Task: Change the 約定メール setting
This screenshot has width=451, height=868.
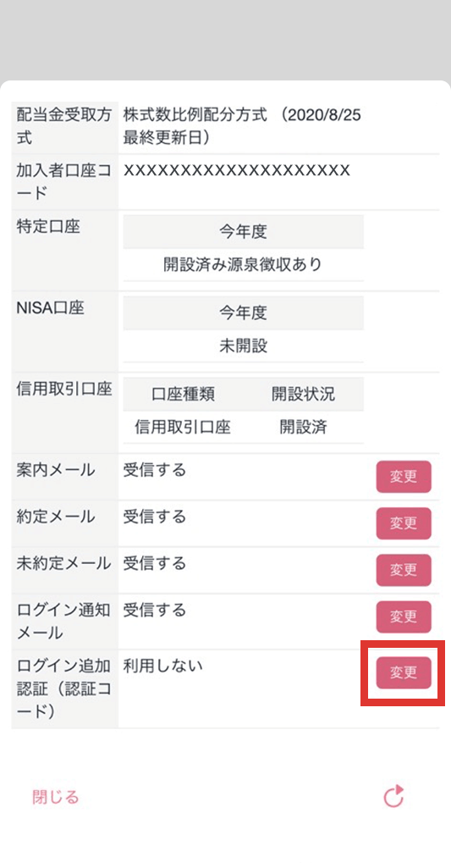Action: [x=404, y=523]
